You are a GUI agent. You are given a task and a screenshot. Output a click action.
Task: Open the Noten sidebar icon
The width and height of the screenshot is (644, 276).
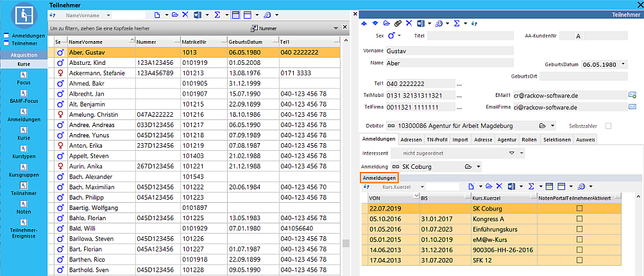pyautogui.click(x=24, y=203)
